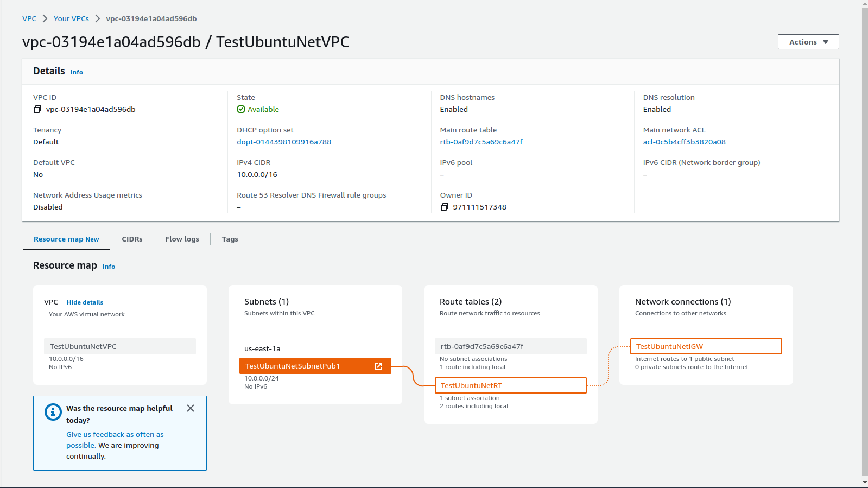This screenshot has width=868, height=488.
Task: Click the green Available status icon
Action: 241,110
